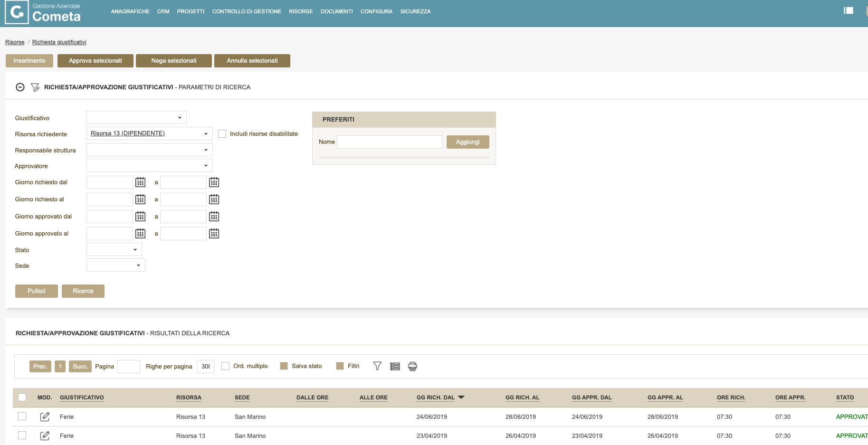Click the column list icon in results toolbar
Image resolution: width=868 pixels, height=445 pixels.
[x=395, y=366]
